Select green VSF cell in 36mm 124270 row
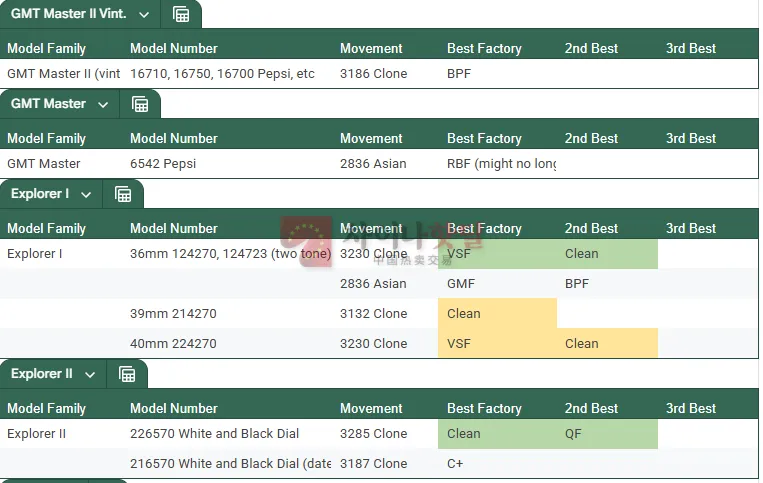 (497, 254)
